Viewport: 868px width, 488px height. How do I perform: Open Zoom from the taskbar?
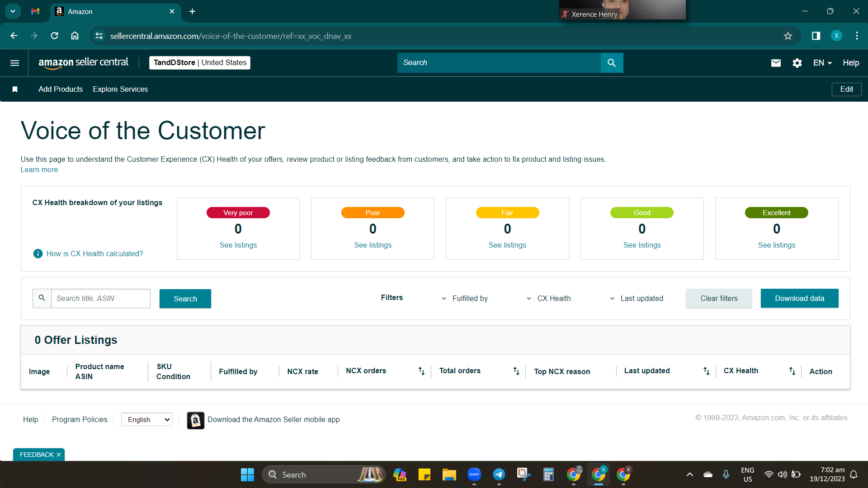tap(474, 474)
